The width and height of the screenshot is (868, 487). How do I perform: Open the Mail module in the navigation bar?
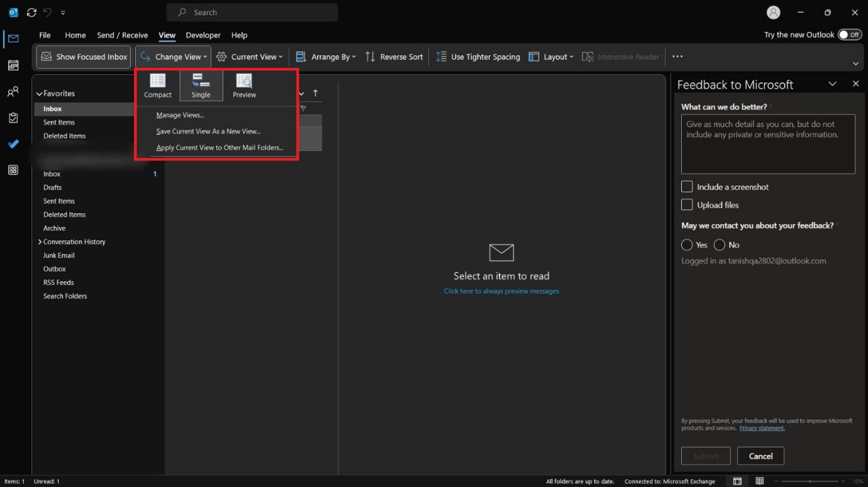click(x=13, y=39)
